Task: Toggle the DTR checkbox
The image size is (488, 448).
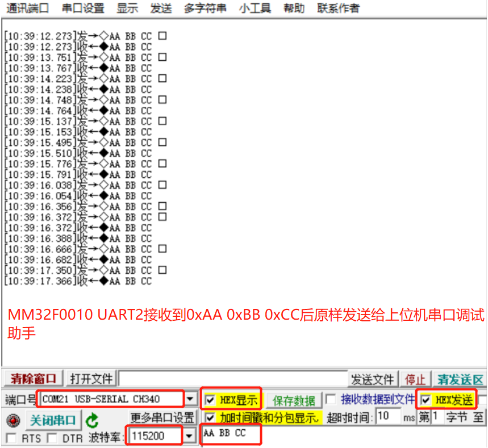Action: [x=52, y=438]
